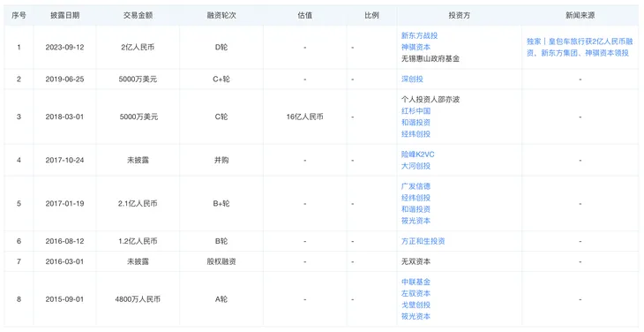The width and height of the screenshot is (644, 332).
Task: Select the date 2016-08-12
Action: pyautogui.click(x=64, y=241)
